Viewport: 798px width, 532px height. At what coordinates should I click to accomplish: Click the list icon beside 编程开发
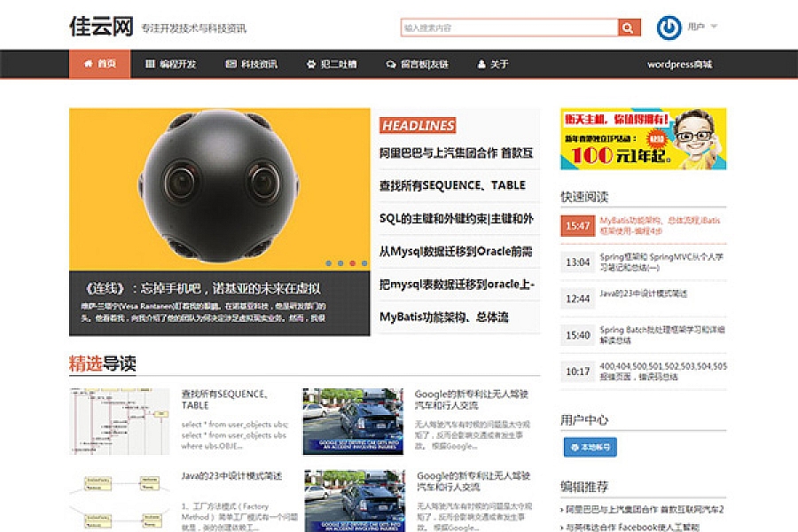[x=150, y=64]
